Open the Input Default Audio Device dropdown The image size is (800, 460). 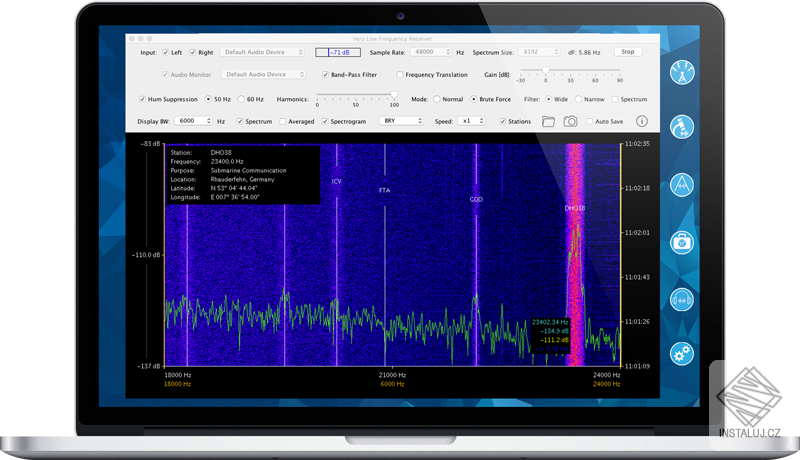(262, 52)
